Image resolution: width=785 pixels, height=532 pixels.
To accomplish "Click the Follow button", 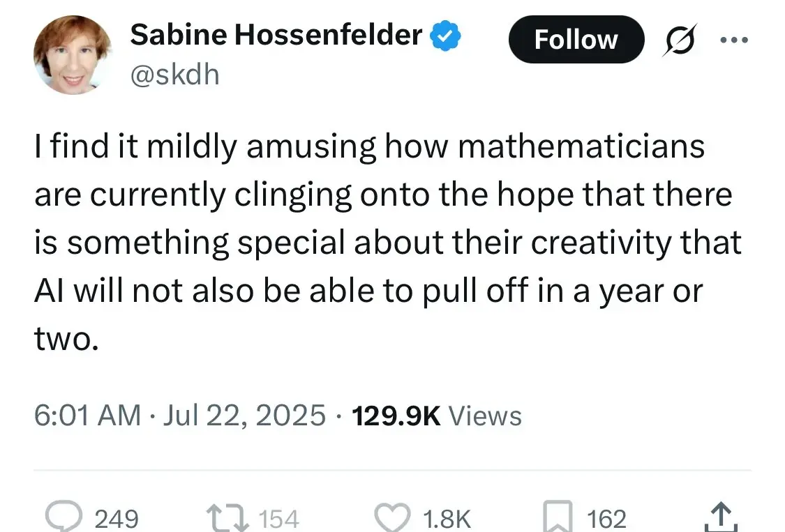I will click(576, 40).
